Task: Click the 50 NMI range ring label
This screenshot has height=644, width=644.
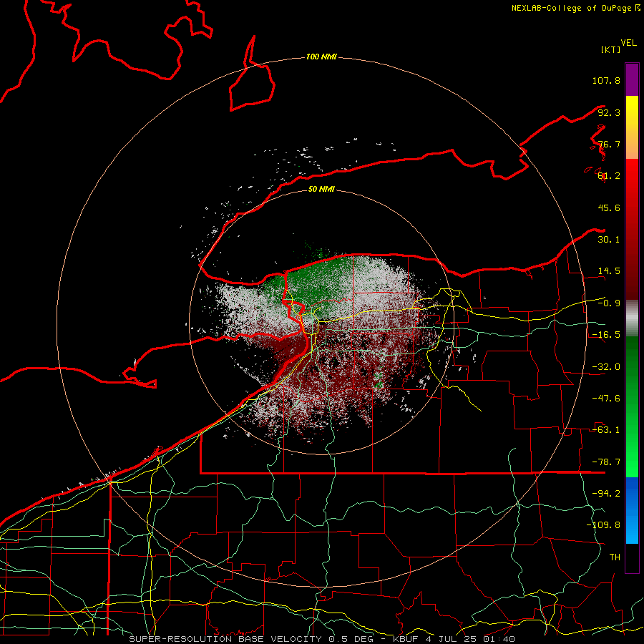Action: pyautogui.click(x=321, y=189)
